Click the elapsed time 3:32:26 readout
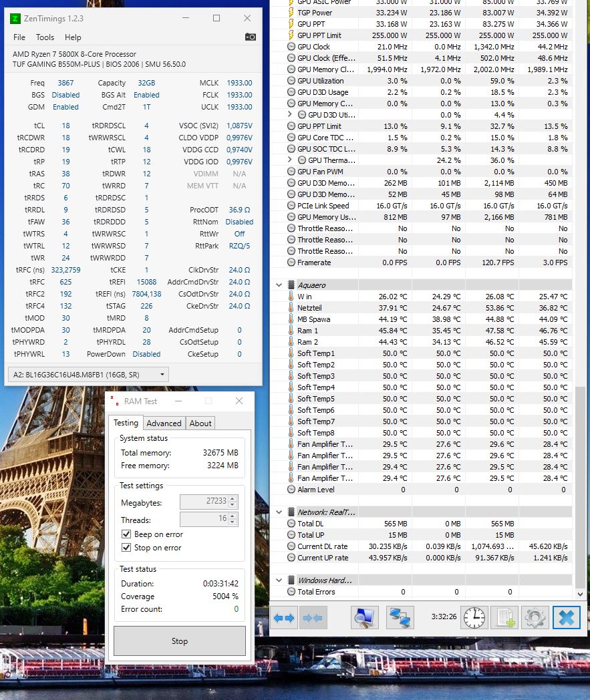Viewport: 590px width, 700px height. [444, 617]
